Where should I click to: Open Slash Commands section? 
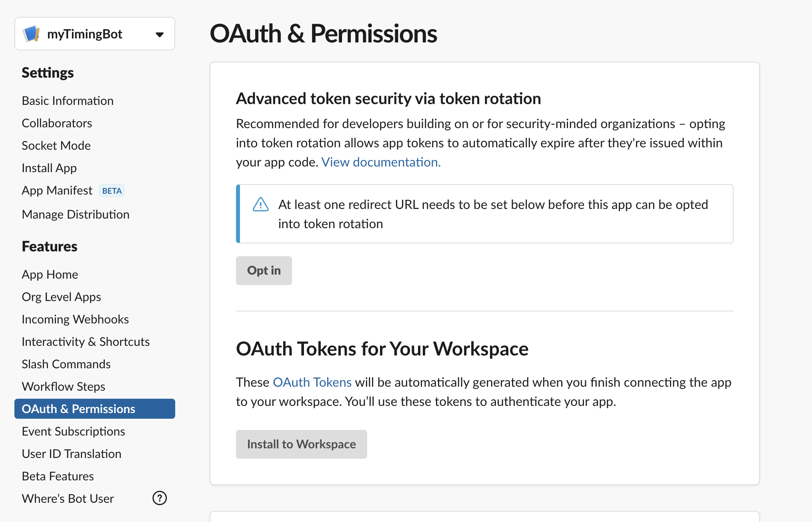66,364
